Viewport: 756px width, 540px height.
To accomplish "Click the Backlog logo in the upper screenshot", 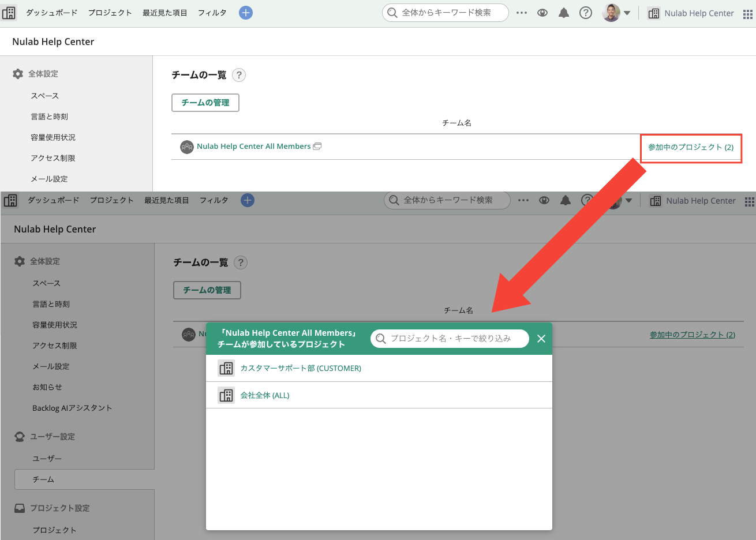I will (9, 13).
